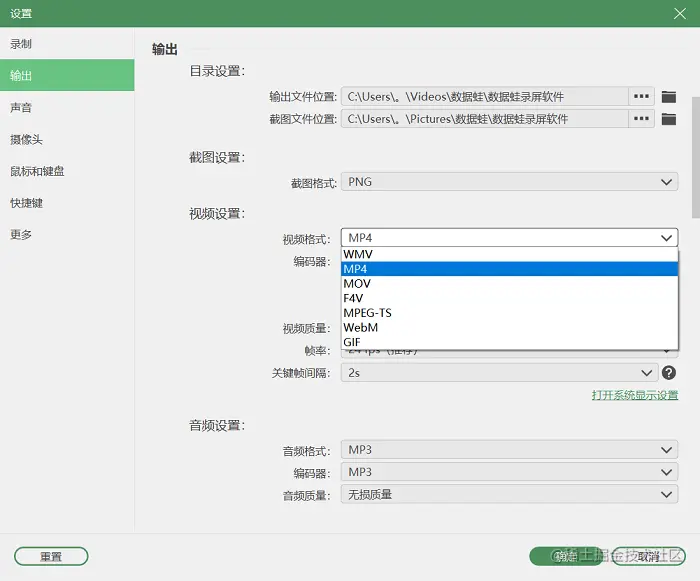The height and width of the screenshot is (581, 700).
Task: Open the keyframe interval 2s dropdown
Action: (500, 372)
